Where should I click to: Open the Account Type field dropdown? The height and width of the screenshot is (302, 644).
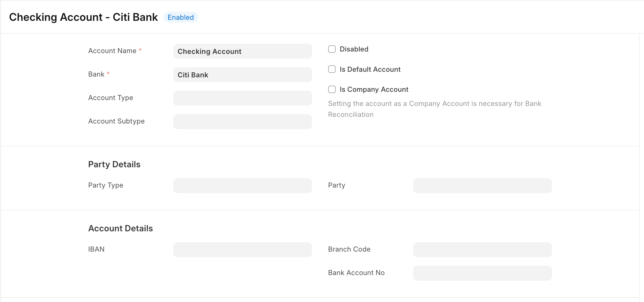pyautogui.click(x=242, y=98)
